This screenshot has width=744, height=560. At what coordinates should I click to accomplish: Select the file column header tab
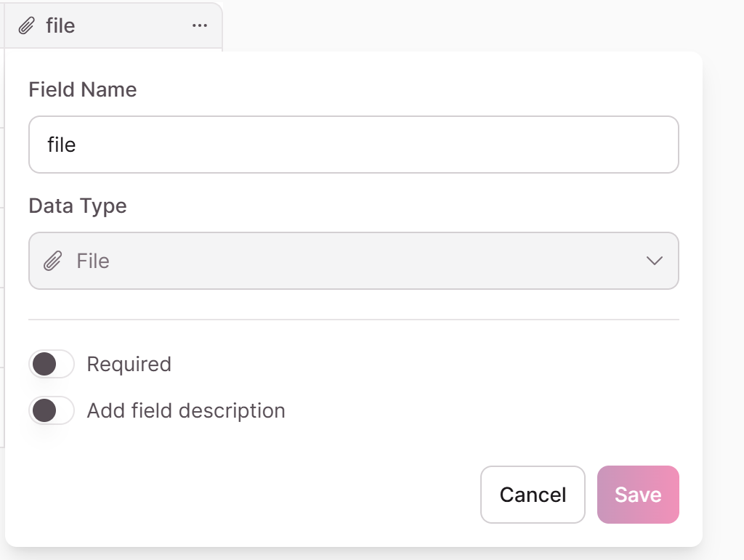tap(113, 25)
